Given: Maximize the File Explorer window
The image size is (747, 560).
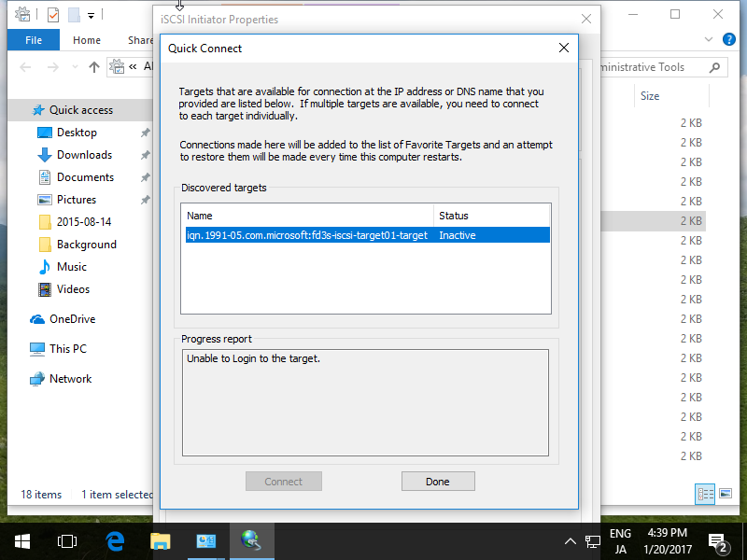Looking at the screenshot, I should point(674,14).
